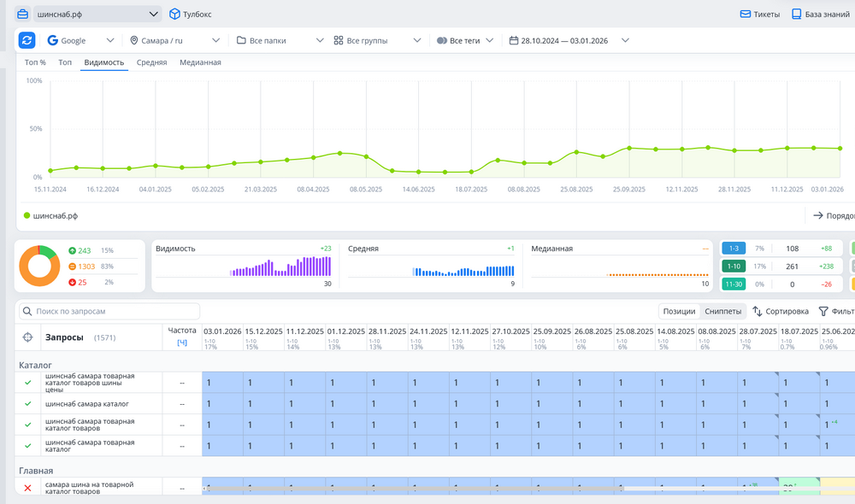The width and height of the screenshot is (855, 504).
Task: Toggle green check on 'шинснаб самара каталог' row
Action: 28,403
